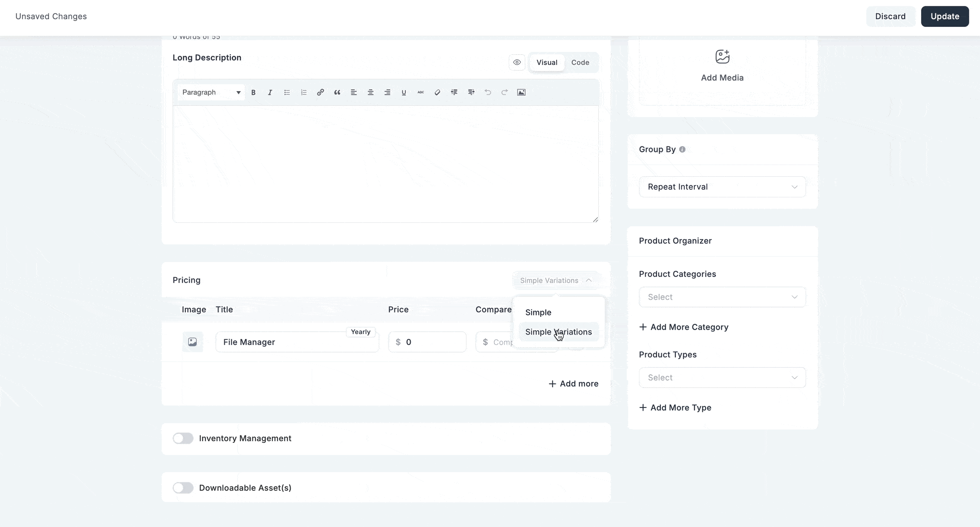This screenshot has height=527, width=980.
Task: Insert a link using the link icon
Action: [x=320, y=93]
